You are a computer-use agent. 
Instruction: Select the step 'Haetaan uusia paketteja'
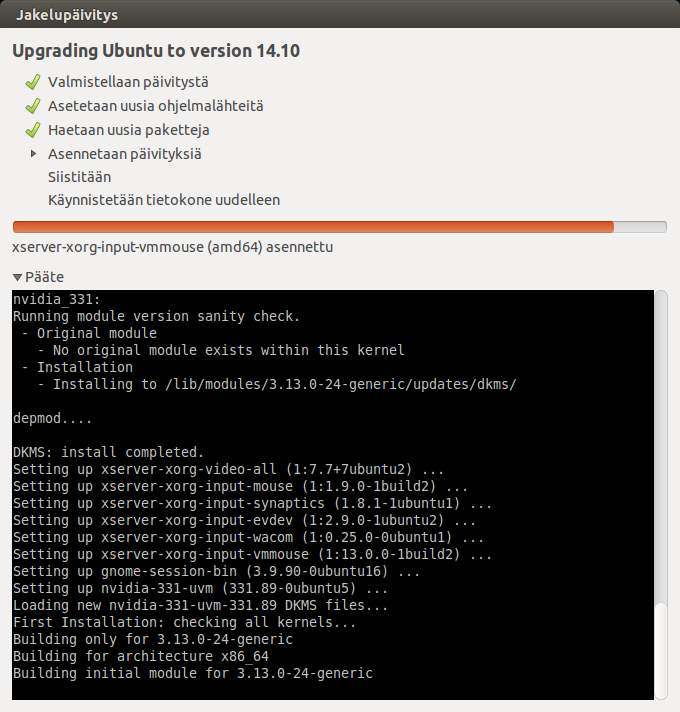click(x=129, y=130)
